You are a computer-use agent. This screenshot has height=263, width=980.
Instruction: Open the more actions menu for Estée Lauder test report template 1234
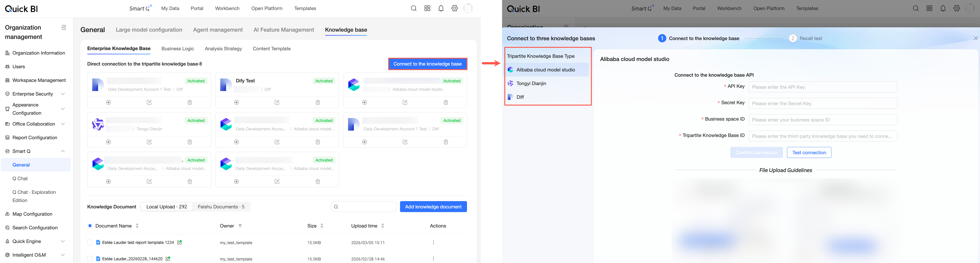(433, 243)
